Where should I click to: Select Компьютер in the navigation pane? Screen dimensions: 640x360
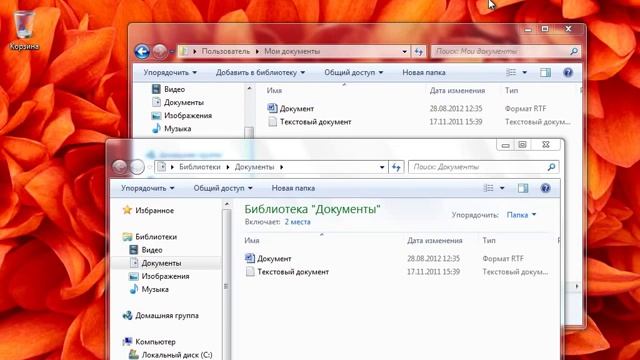click(x=149, y=342)
